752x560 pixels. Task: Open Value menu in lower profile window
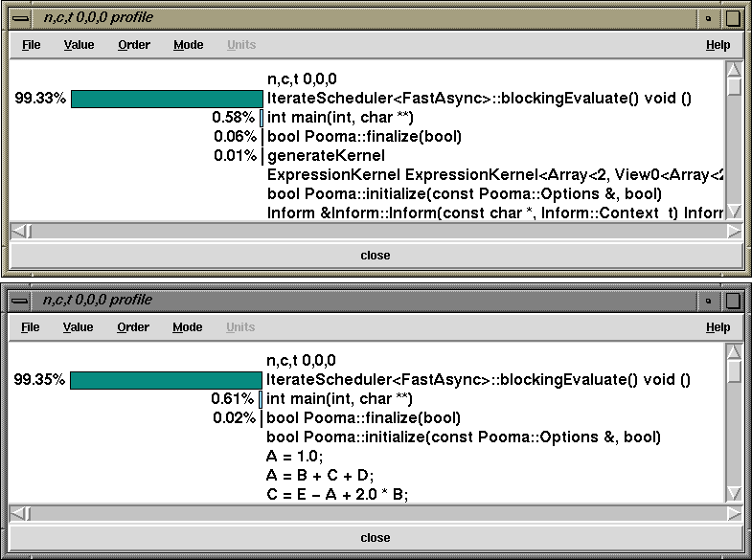[x=78, y=327]
